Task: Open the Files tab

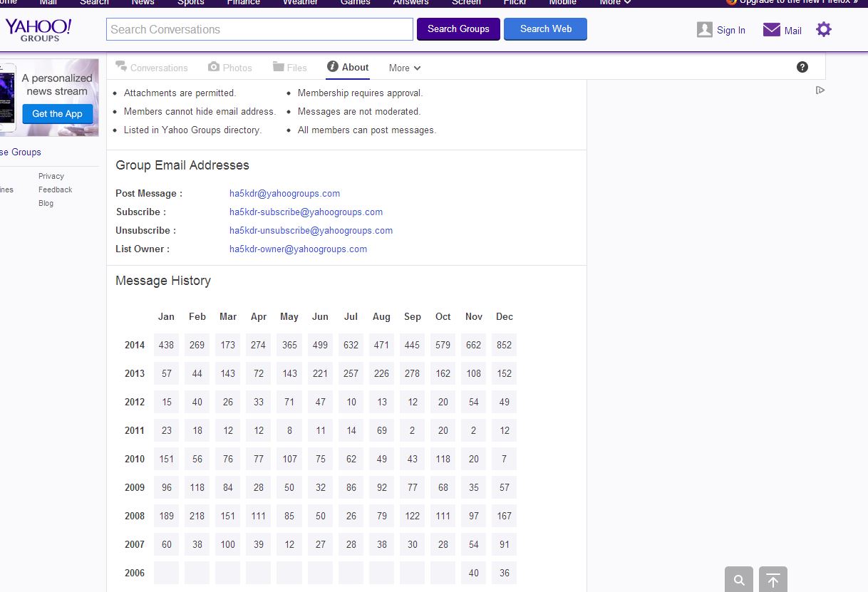Action: 290,68
